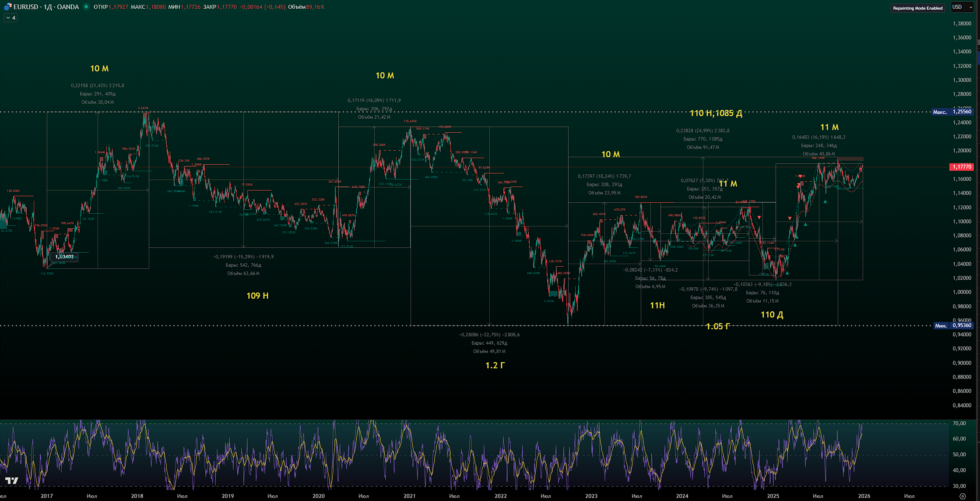Image resolution: width=980 pixels, height=501 pixels.
Task: Click the 1,03402 price tooltip on chart
Action: (64, 257)
